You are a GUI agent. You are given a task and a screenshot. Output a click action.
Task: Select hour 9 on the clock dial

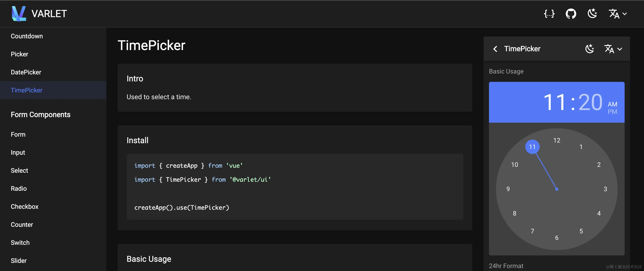pyautogui.click(x=508, y=189)
